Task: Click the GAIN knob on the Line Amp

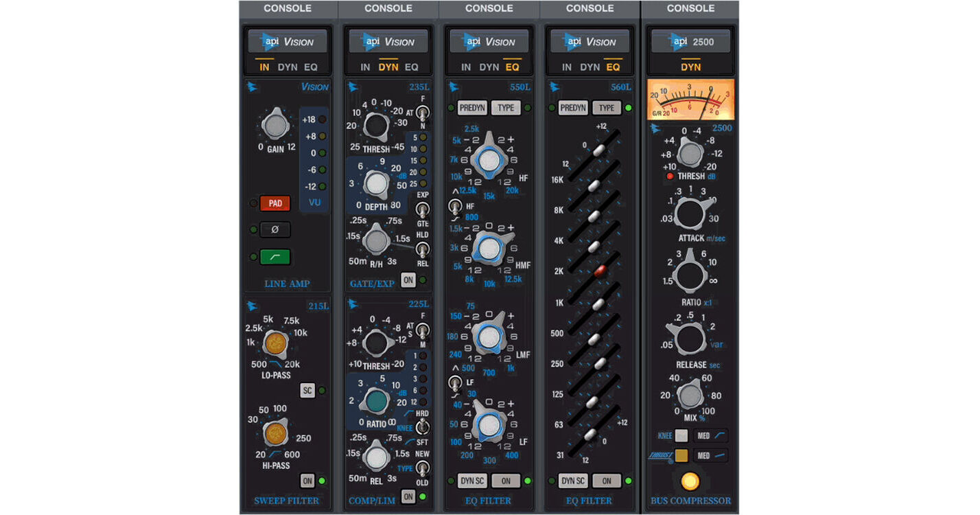Action: 275,126
